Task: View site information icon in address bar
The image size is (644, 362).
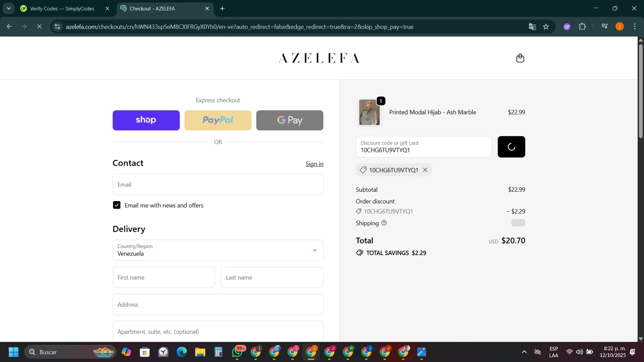Action: click(57, 27)
